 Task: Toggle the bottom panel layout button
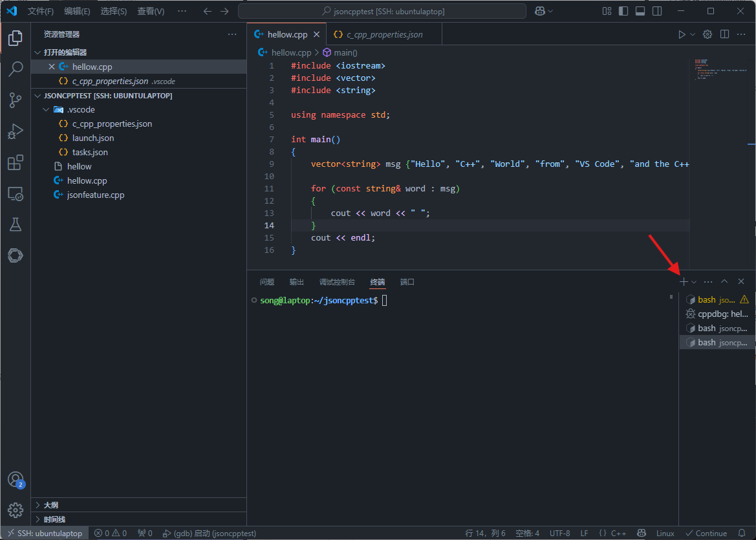click(x=640, y=11)
